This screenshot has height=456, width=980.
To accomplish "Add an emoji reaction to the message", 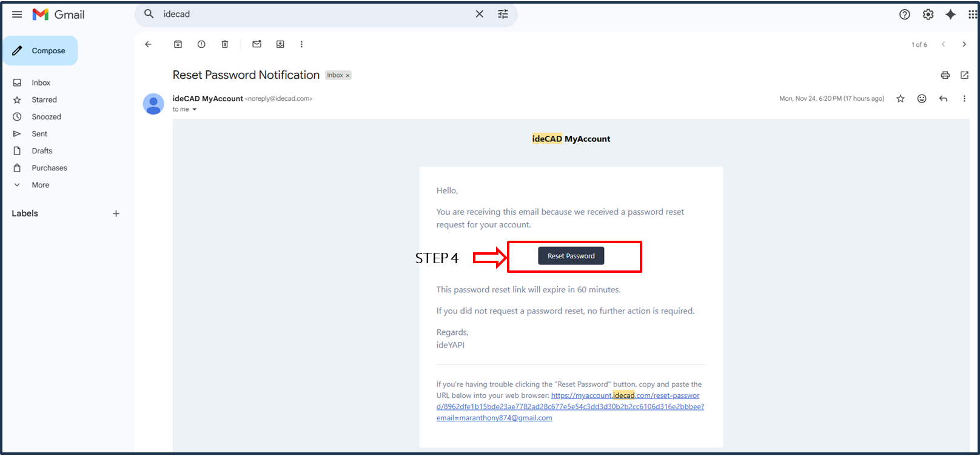I will click(922, 99).
